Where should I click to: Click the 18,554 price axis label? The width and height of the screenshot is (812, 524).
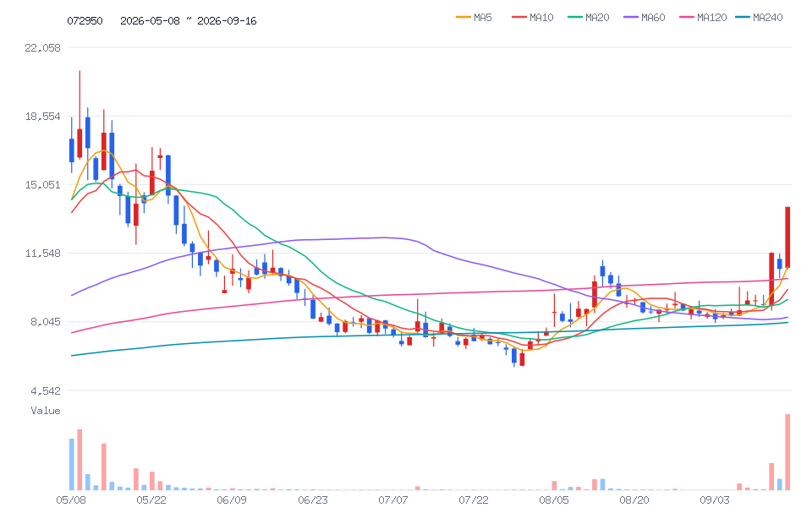tap(42, 117)
